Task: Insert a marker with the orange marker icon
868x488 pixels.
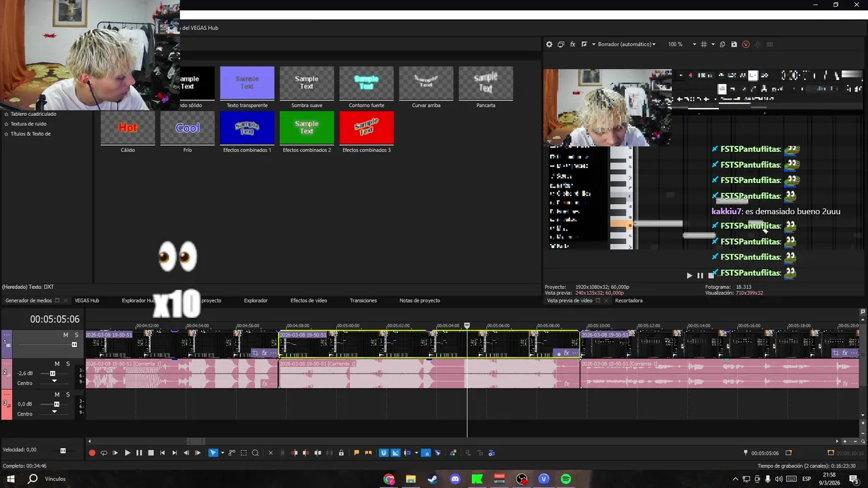Action: tap(356, 453)
